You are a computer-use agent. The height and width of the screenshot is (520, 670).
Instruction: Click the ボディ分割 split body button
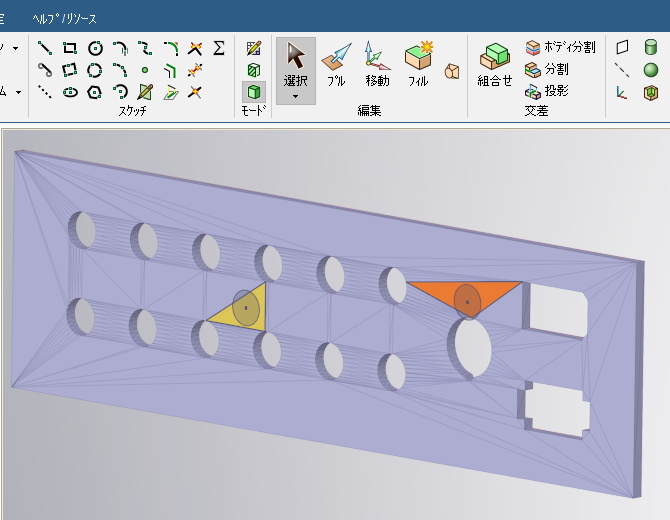point(560,47)
